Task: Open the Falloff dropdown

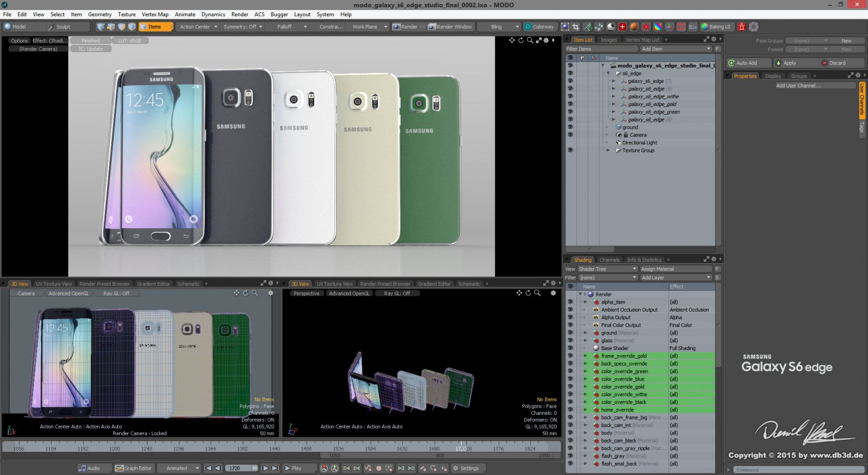Action: point(287,27)
